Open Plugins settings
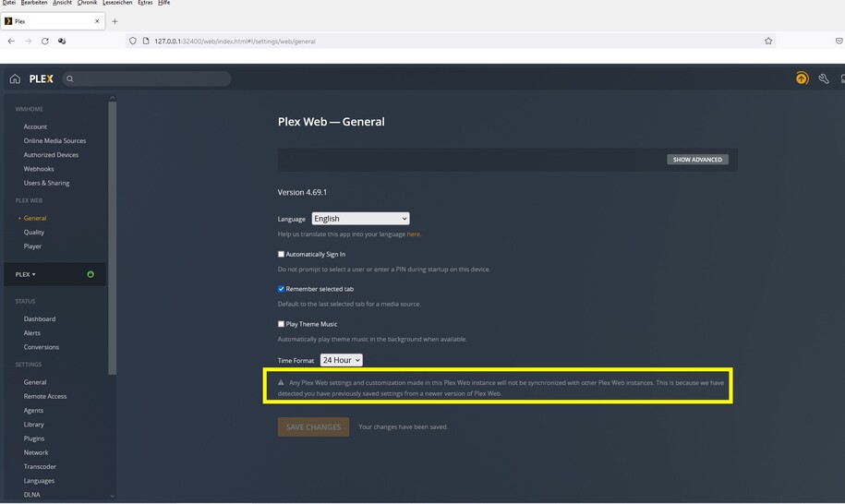The image size is (845, 504). pos(34,438)
